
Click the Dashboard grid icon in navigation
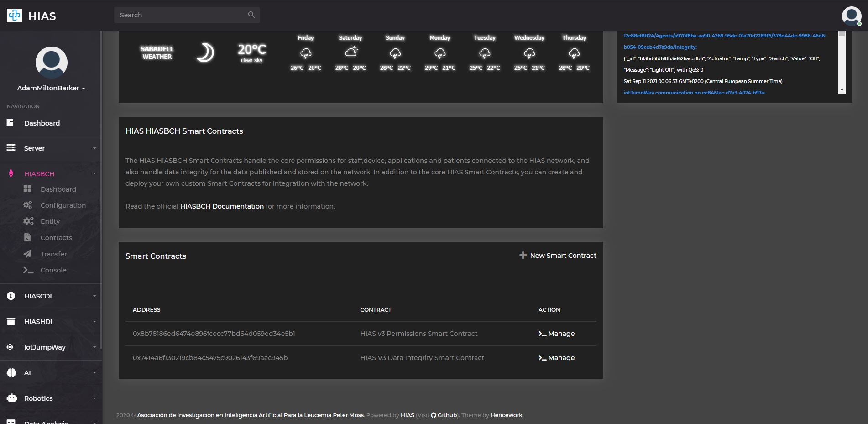coord(10,122)
